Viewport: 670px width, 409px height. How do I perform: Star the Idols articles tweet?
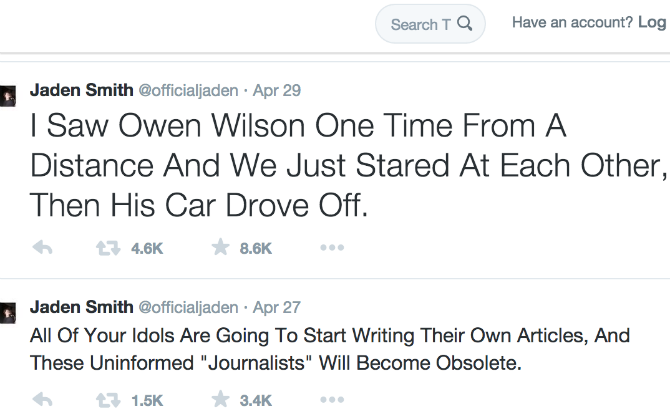221,400
